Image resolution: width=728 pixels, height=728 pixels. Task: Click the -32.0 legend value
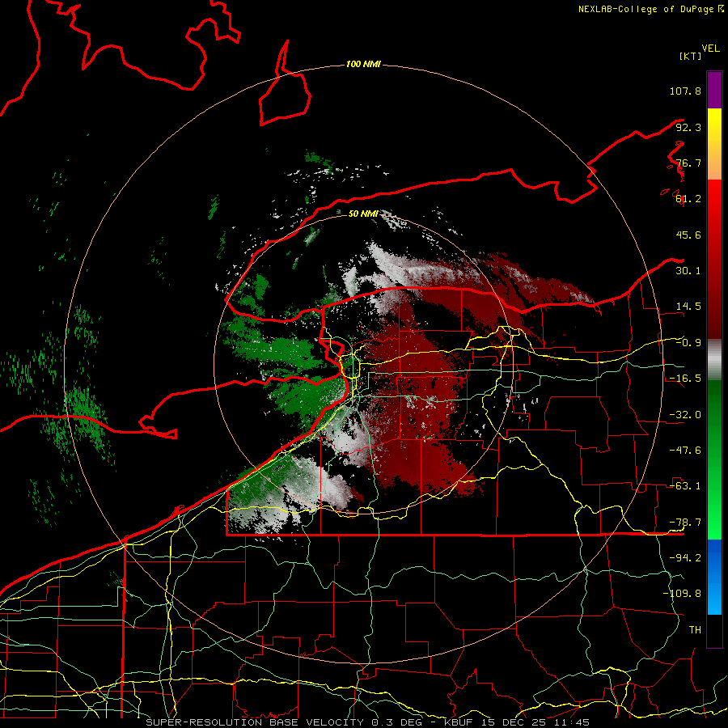[685, 415]
